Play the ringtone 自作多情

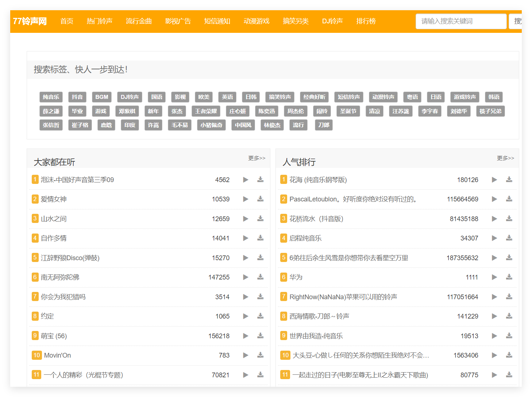[x=246, y=238]
